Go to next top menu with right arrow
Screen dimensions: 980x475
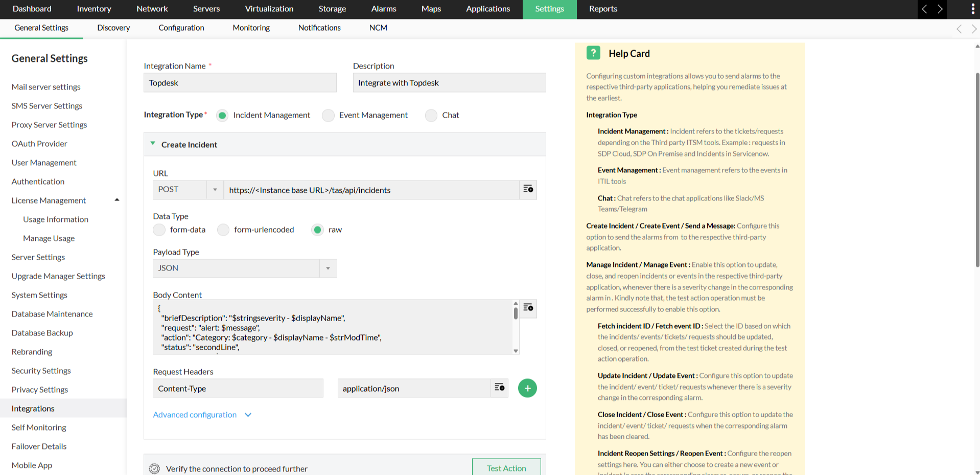point(940,9)
